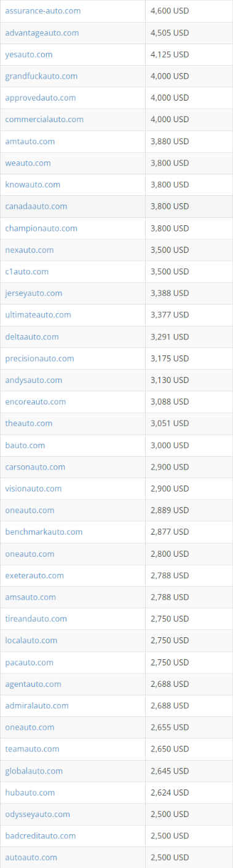Click the weauto.com link

(x=28, y=163)
